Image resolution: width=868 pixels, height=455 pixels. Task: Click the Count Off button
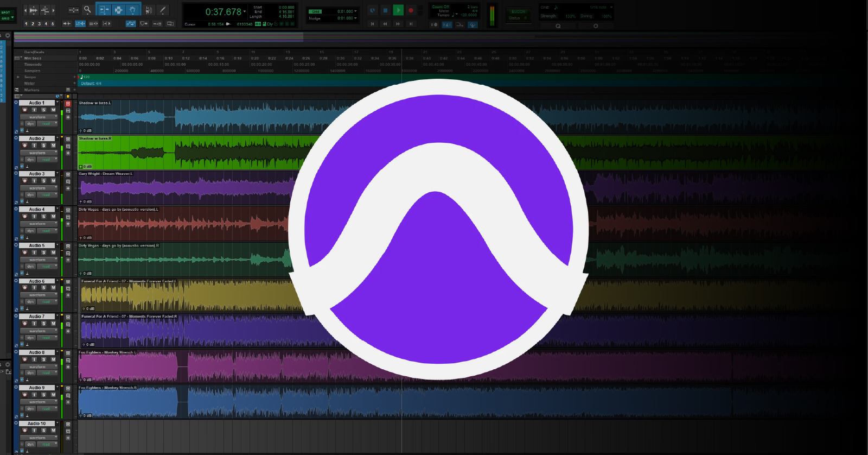[440, 7]
